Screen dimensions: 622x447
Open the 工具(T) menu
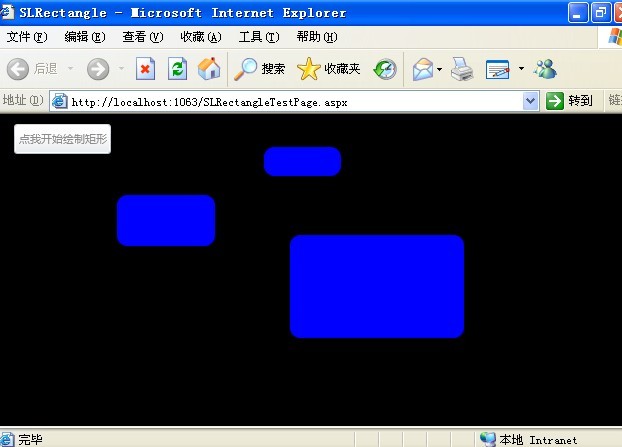[259, 37]
